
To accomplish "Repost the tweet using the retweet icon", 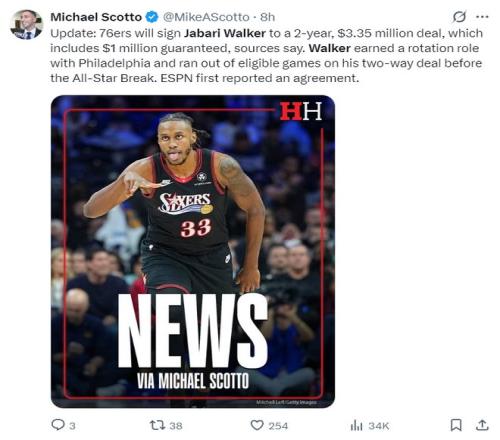I will (157, 425).
